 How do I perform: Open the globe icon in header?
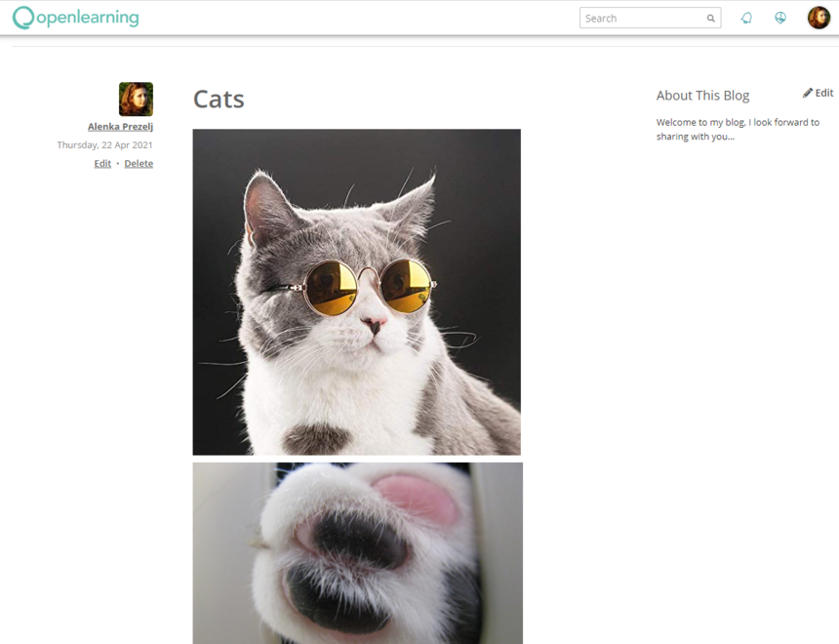click(780, 19)
